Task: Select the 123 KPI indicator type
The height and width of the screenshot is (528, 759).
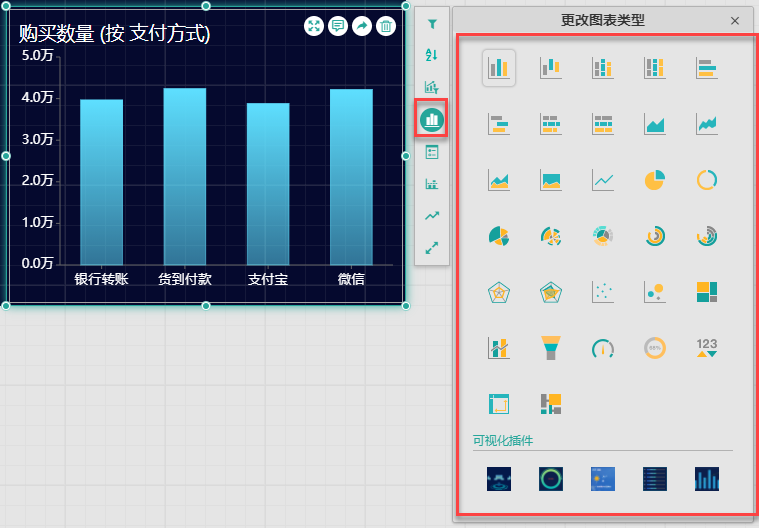Action: click(707, 347)
